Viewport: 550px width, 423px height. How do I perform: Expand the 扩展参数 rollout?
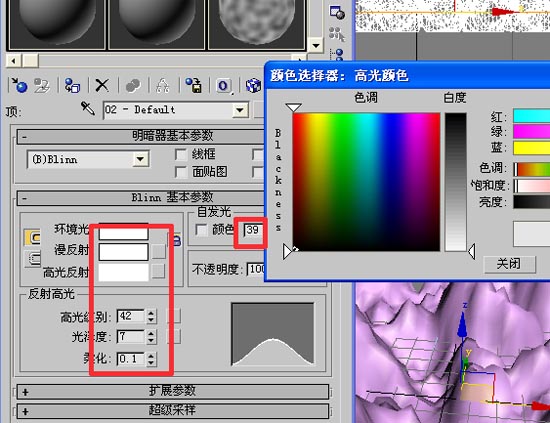tap(173, 391)
